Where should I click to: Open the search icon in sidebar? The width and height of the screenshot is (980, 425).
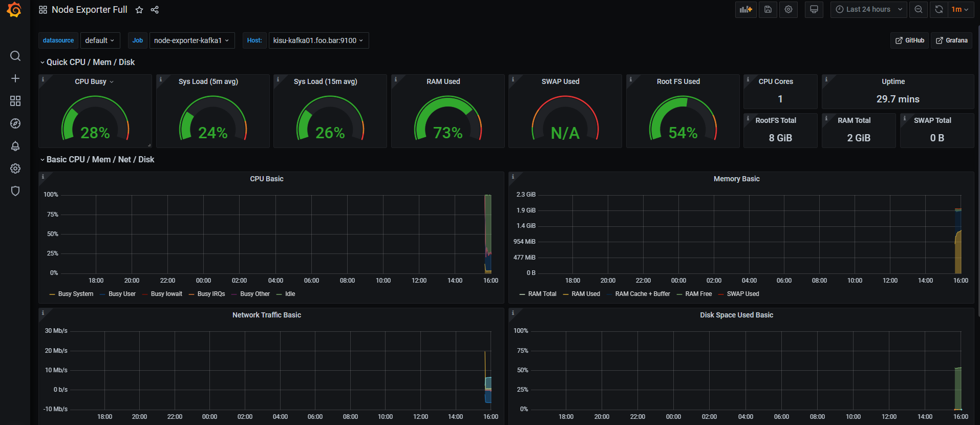point(15,56)
